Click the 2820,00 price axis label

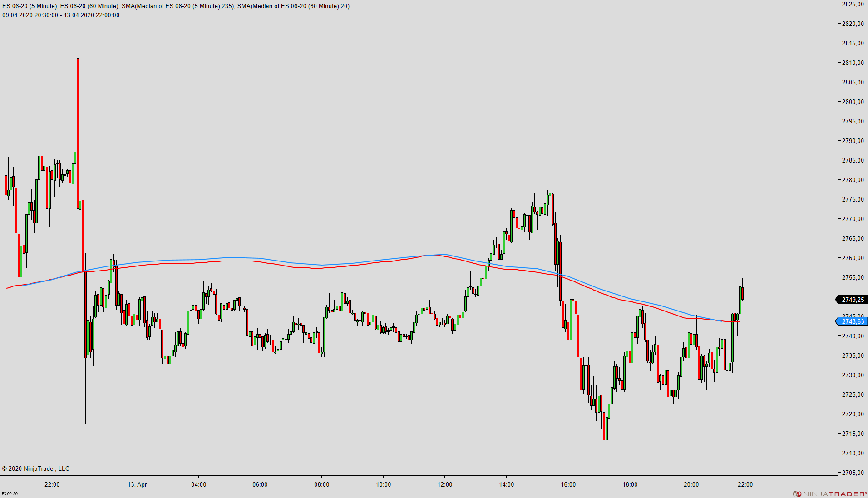click(x=853, y=24)
